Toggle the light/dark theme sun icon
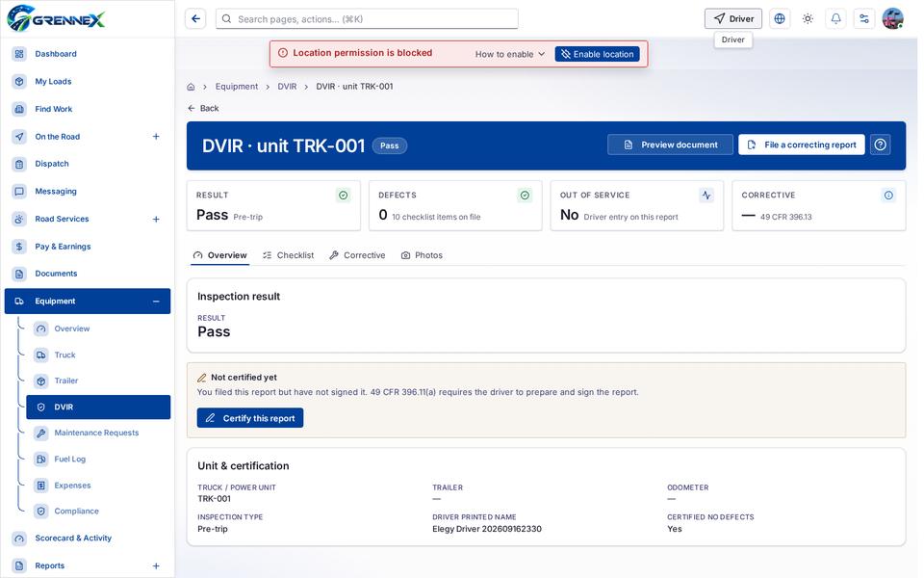This screenshot has width=924, height=578. (808, 19)
